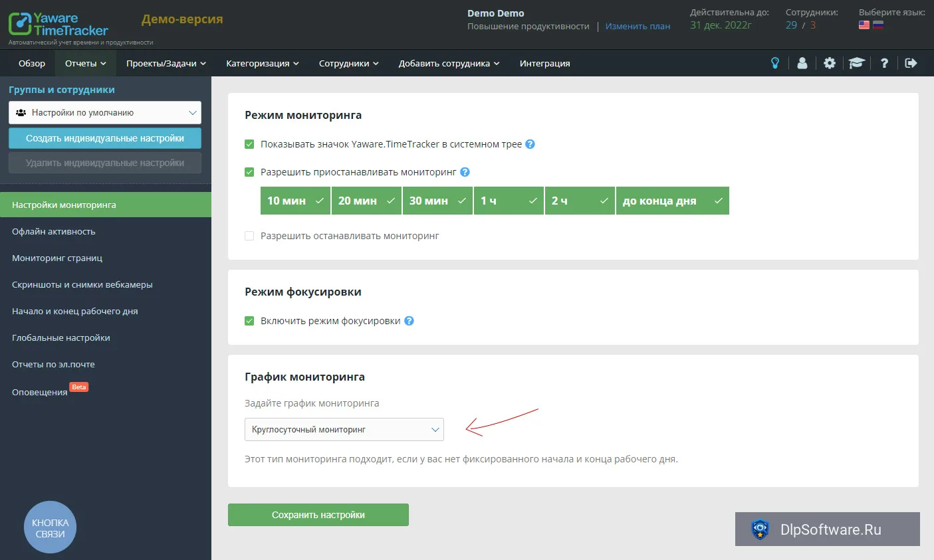Toggle the 10 мин pause option

(295, 201)
